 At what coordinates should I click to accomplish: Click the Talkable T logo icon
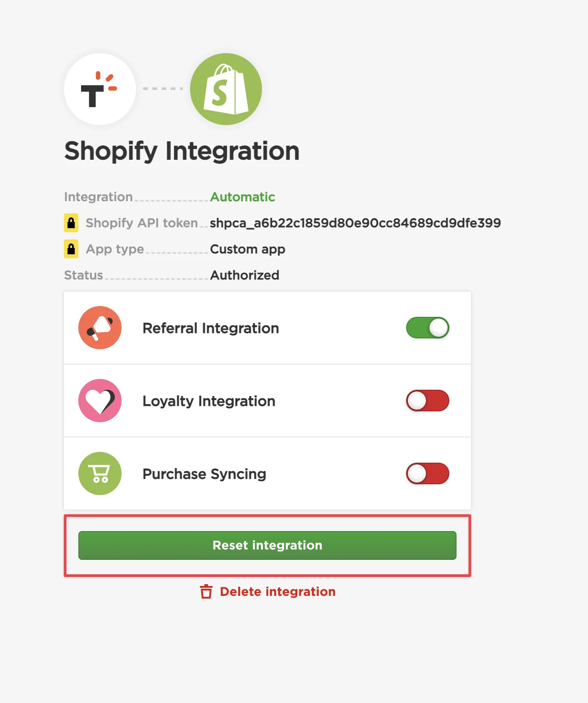click(x=100, y=89)
